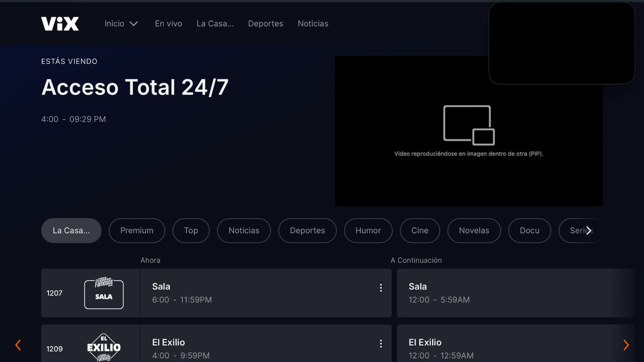Select the Cine category chip

click(x=420, y=230)
